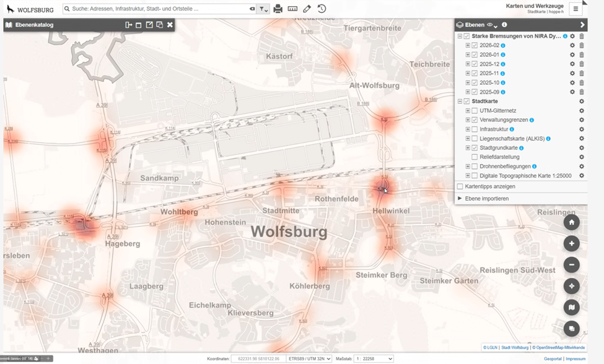Expand the Ebene importieren section
The image size is (604, 364).
coord(460,199)
